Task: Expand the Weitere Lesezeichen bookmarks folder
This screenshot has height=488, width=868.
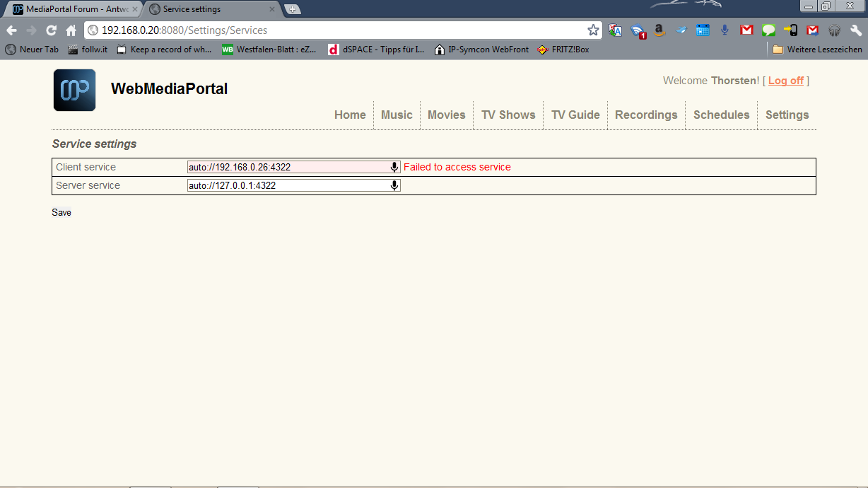Action: pyautogui.click(x=817, y=50)
